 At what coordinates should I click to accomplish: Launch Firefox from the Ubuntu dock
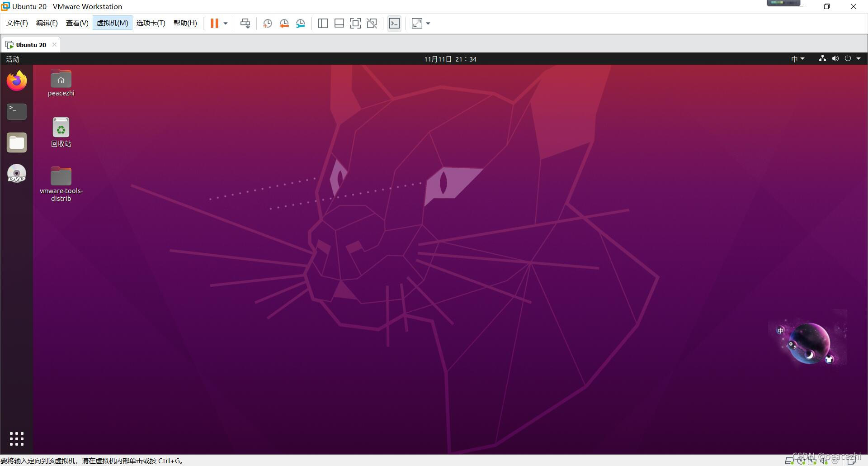click(x=17, y=81)
